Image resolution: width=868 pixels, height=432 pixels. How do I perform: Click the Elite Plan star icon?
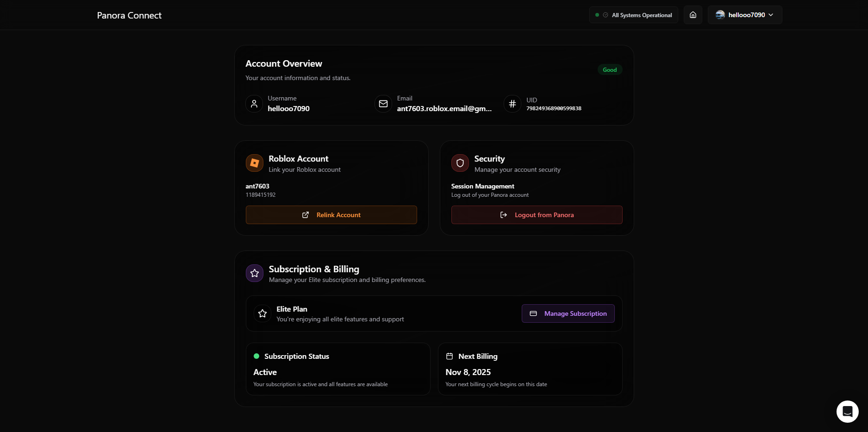pyautogui.click(x=262, y=313)
